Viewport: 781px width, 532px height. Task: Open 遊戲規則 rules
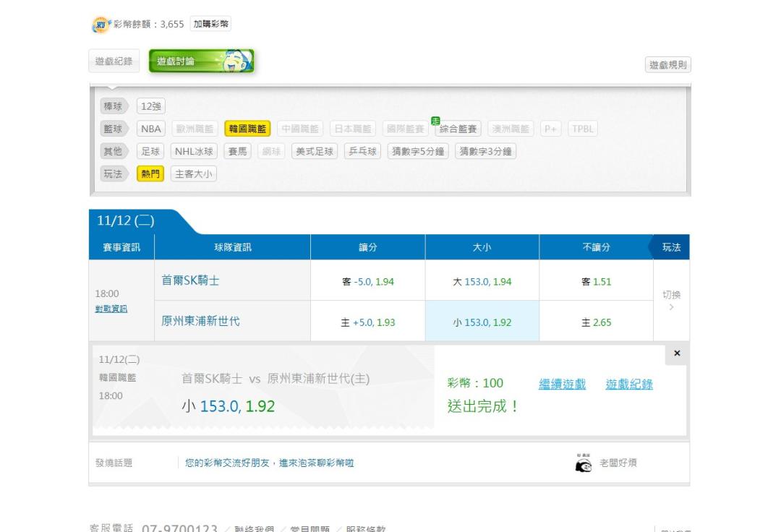pos(668,65)
